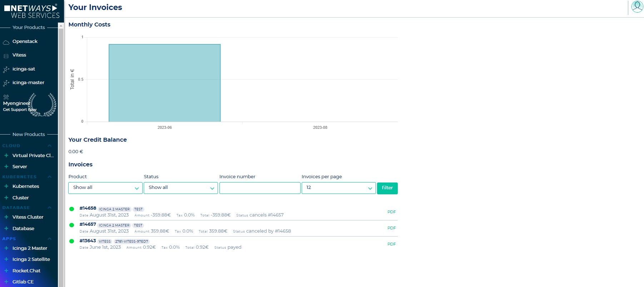644x287 pixels.
Task: Click the VITESS tag on invoice #13643
Action: point(105,241)
